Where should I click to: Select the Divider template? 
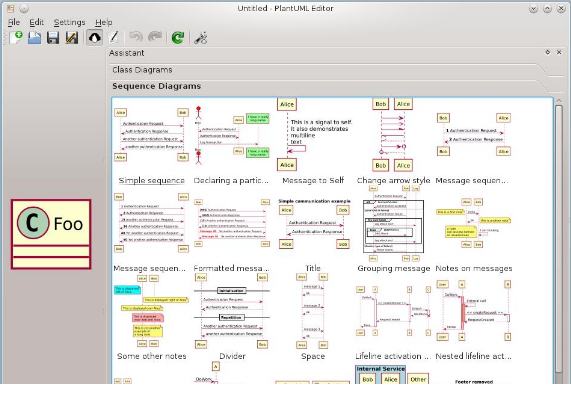tap(232, 317)
